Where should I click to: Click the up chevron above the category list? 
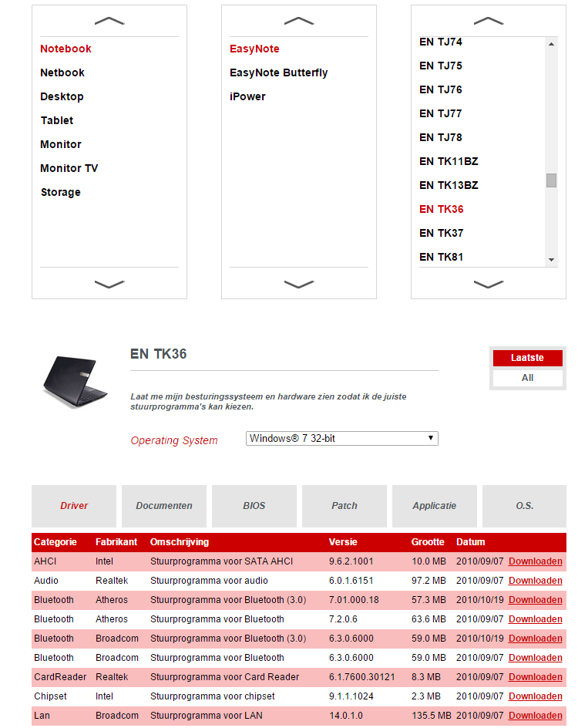click(x=109, y=21)
